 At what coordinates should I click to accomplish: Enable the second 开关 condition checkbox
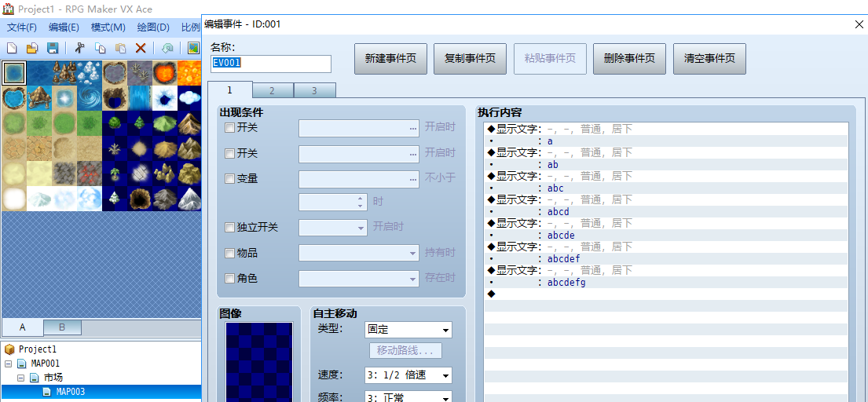(229, 153)
